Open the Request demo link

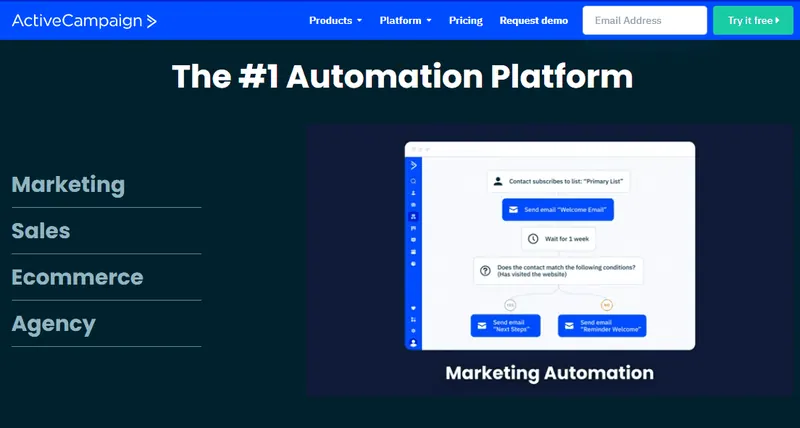pyautogui.click(x=534, y=20)
